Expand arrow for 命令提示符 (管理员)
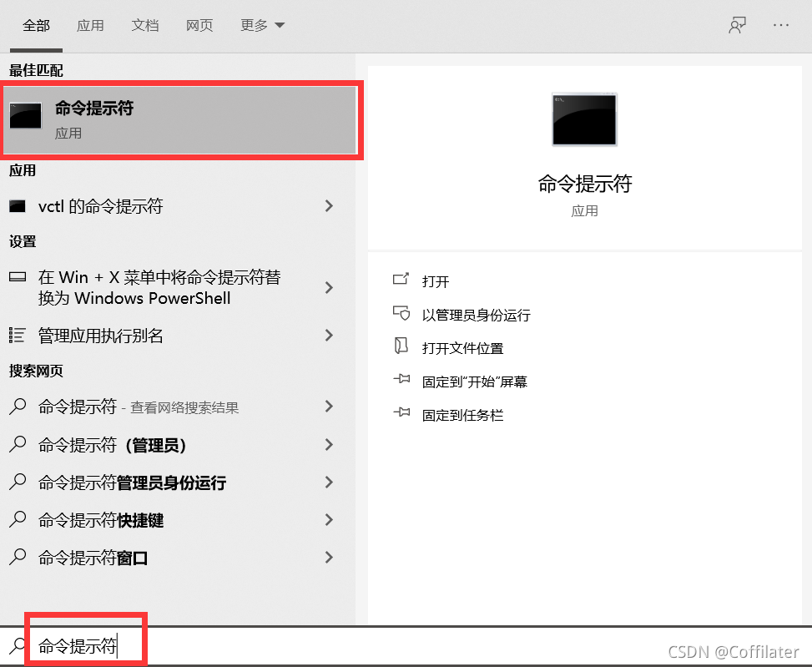Viewport: 812px width, 667px height. pyautogui.click(x=329, y=444)
